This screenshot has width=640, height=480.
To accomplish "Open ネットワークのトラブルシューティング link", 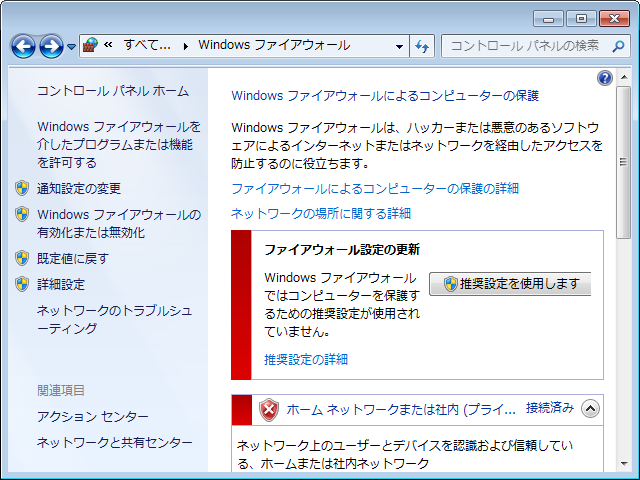I will [114, 320].
